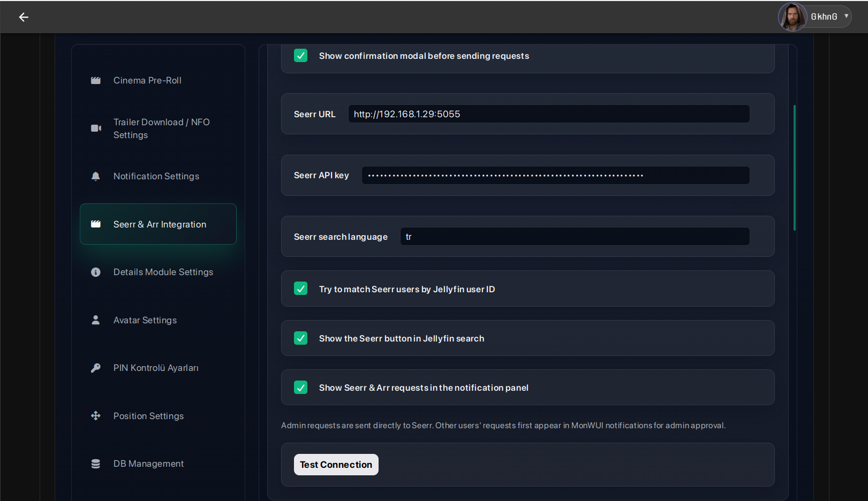Image resolution: width=868 pixels, height=501 pixels.
Task: Click the 'Seerr API key' label
Action: [321, 176]
